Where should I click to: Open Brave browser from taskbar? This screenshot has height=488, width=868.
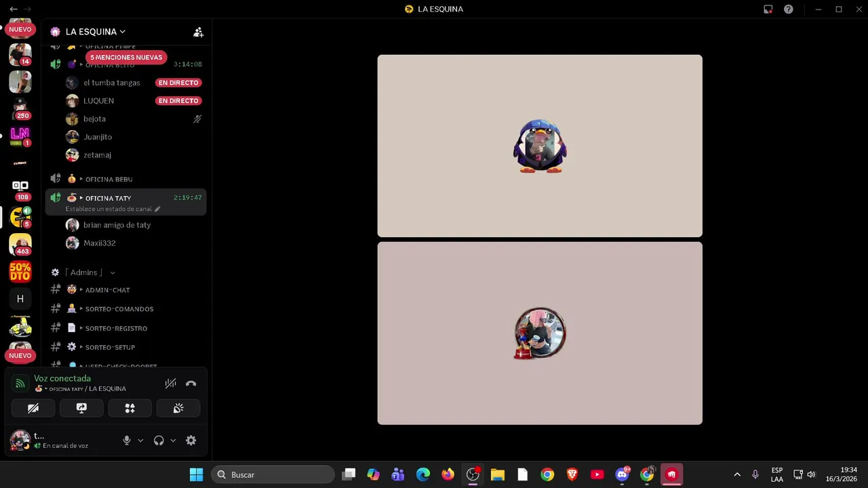pos(572,474)
